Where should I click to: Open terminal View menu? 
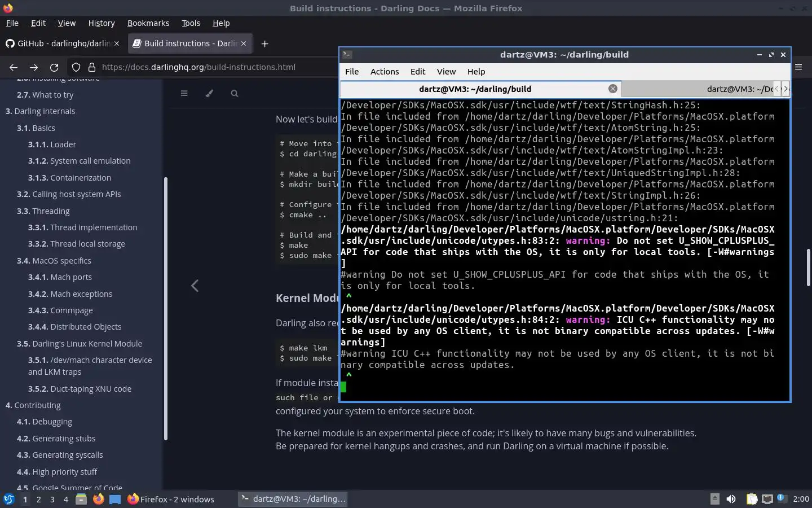[446, 72]
